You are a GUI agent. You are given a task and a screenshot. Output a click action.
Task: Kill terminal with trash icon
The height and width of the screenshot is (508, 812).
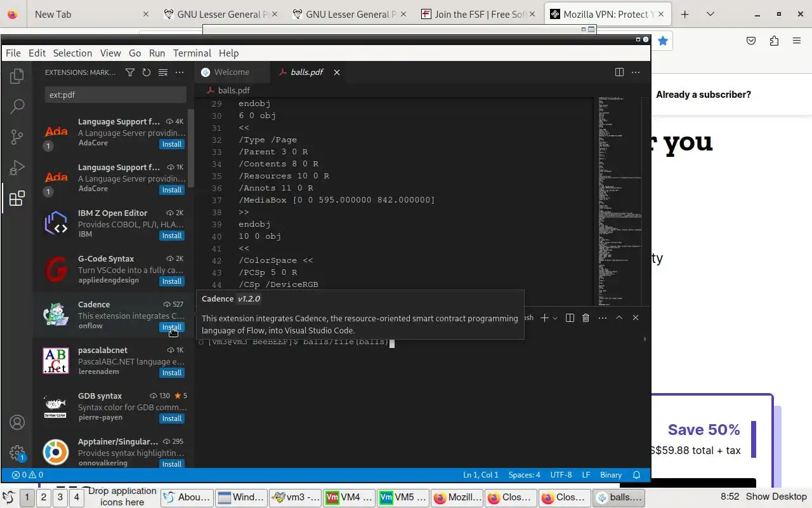tap(586, 317)
